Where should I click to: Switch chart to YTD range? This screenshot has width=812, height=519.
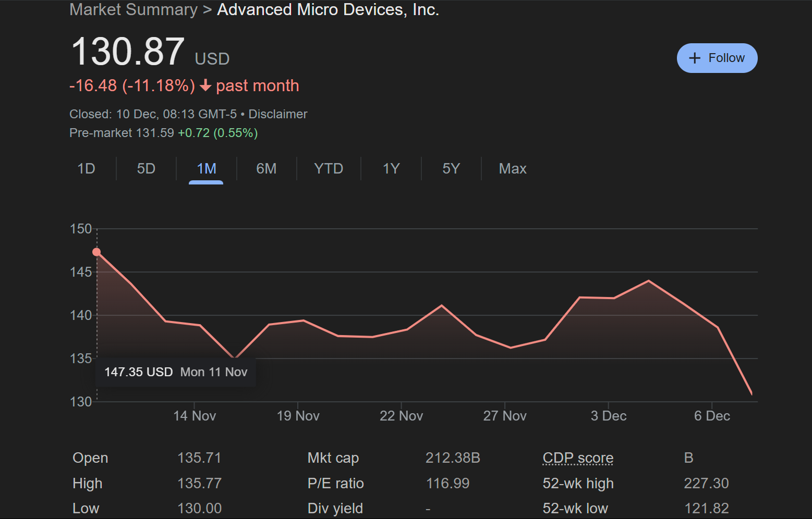328,169
